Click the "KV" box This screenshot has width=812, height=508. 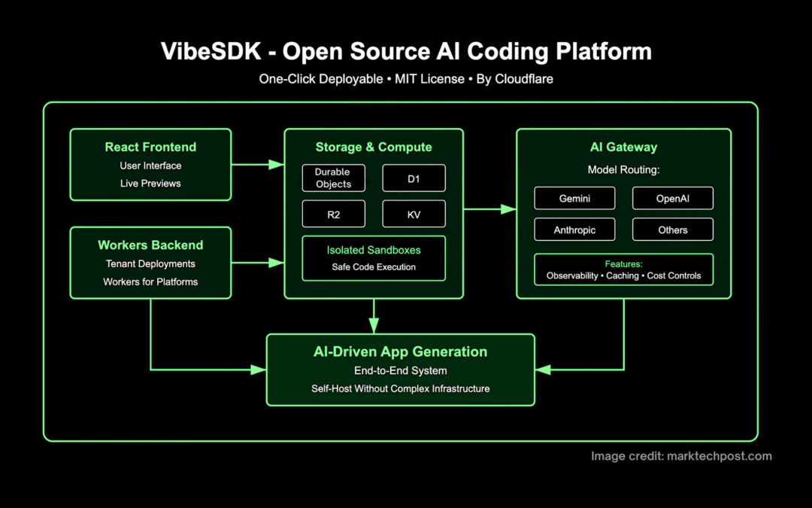point(414,214)
